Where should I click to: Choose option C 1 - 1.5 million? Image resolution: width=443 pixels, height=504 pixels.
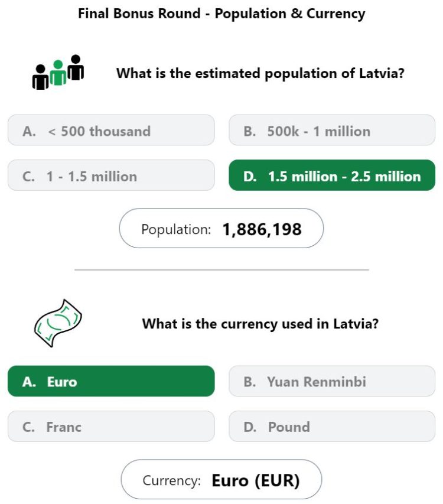point(111,175)
